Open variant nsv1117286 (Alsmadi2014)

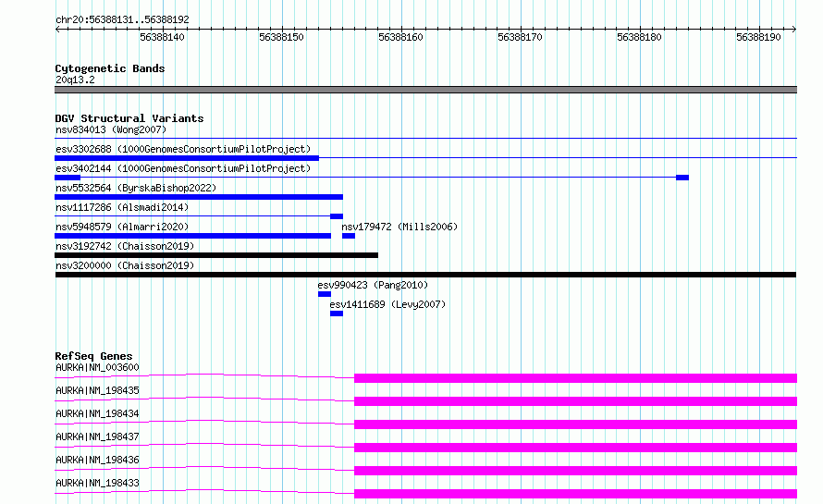click(x=122, y=207)
